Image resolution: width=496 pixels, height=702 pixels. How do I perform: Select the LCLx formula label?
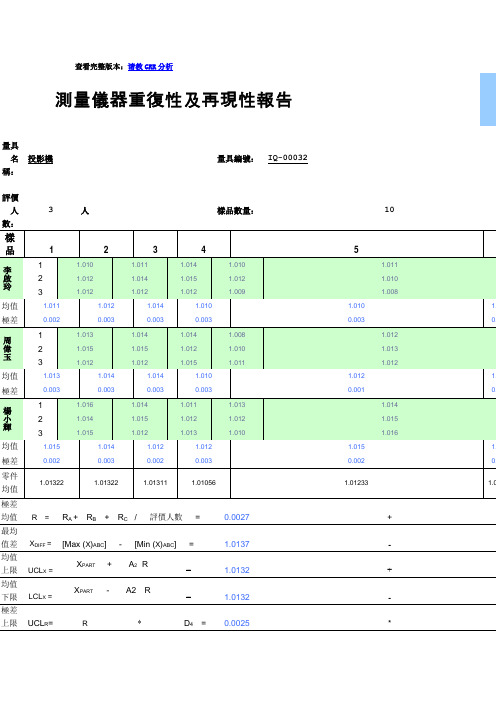[40, 596]
